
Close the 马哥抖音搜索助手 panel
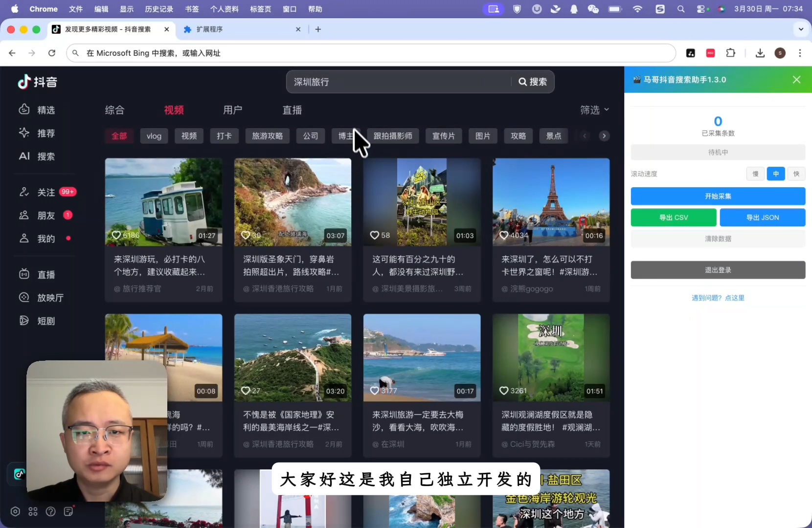(x=797, y=79)
